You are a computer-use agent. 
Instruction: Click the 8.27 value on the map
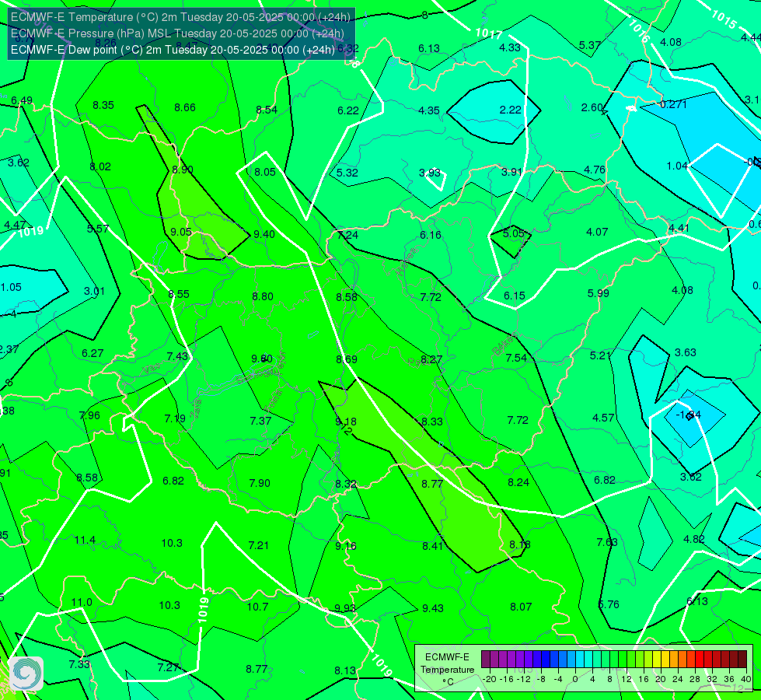(x=431, y=359)
